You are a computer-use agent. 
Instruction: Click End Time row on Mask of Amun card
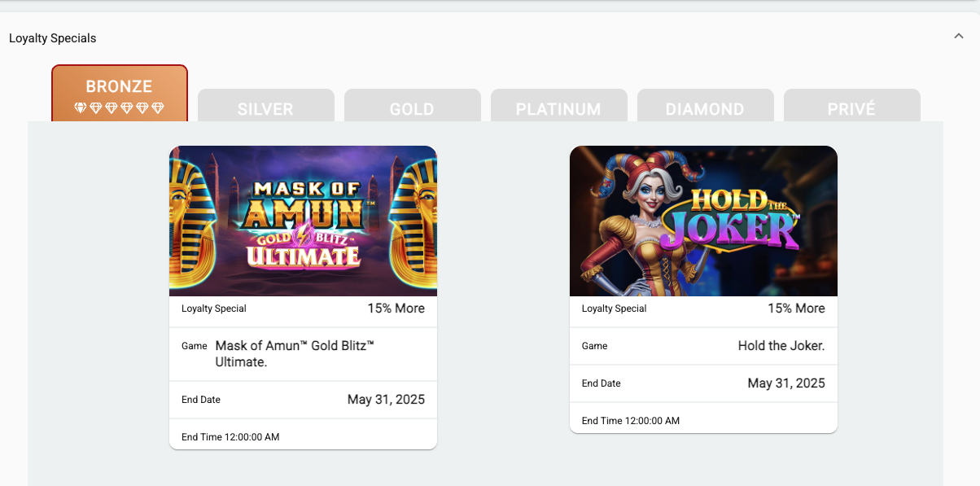click(303, 437)
